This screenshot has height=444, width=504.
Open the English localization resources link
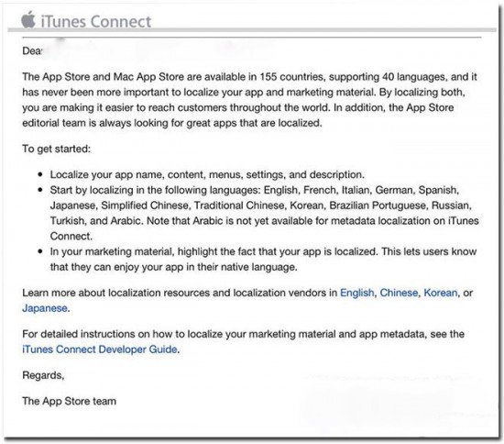pyautogui.click(x=356, y=293)
